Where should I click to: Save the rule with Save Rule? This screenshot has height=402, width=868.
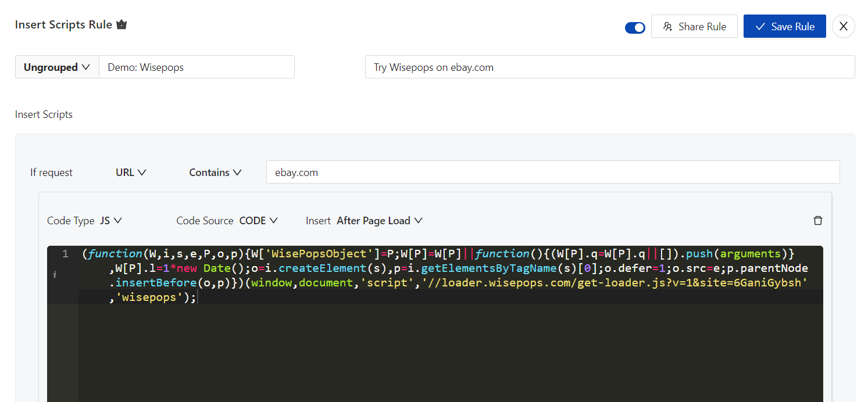coord(784,26)
